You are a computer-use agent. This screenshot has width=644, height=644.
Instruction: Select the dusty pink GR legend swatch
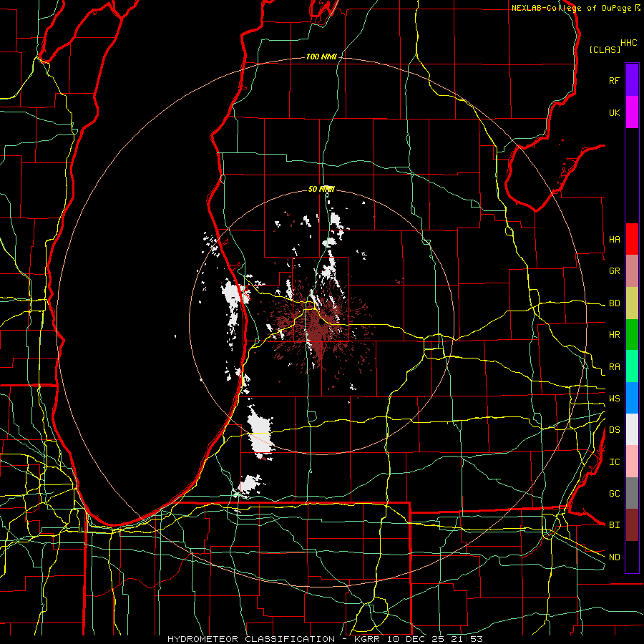[x=632, y=270]
